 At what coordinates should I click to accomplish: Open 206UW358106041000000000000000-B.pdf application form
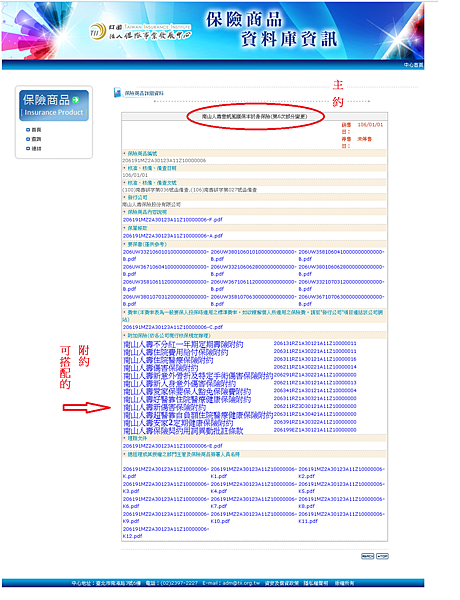click(x=341, y=256)
